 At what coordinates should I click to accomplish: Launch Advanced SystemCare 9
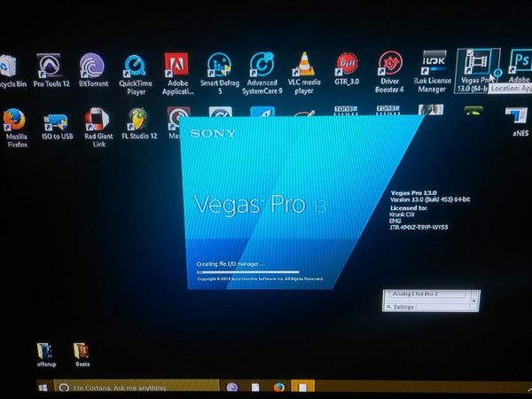262,74
